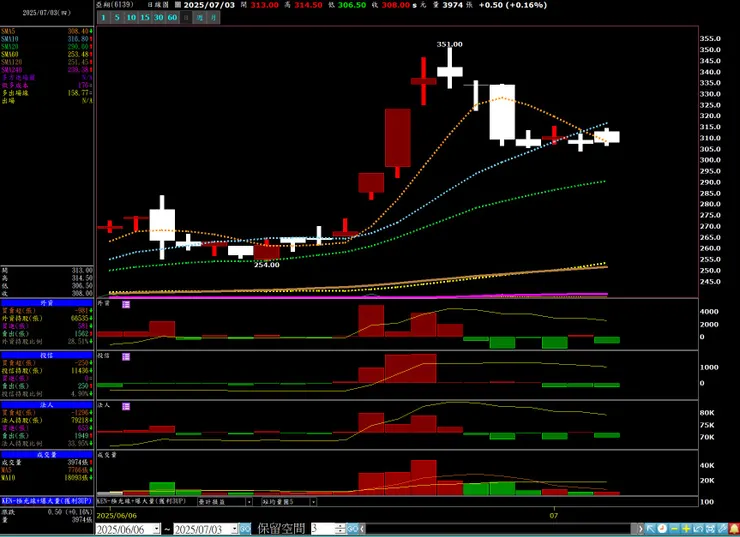Click the horizontal scrollbar track at bottom

click(501, 529)
